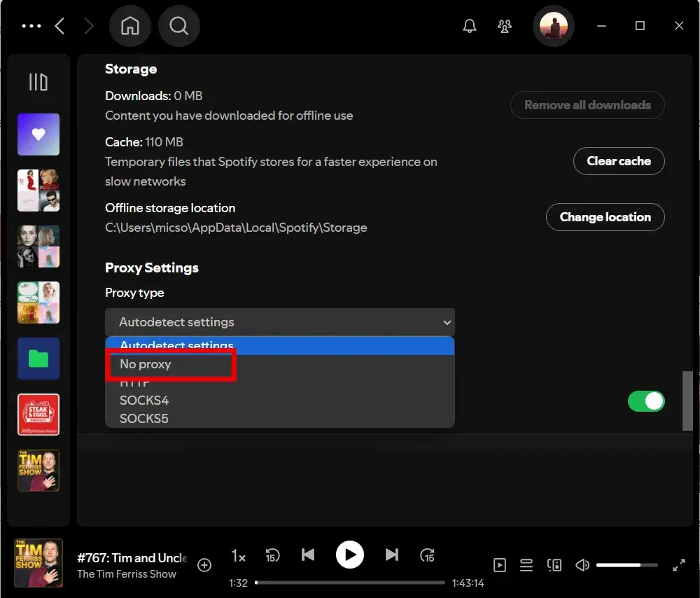
Task: Open notifications via the bell icon
Action: (470, 25)
